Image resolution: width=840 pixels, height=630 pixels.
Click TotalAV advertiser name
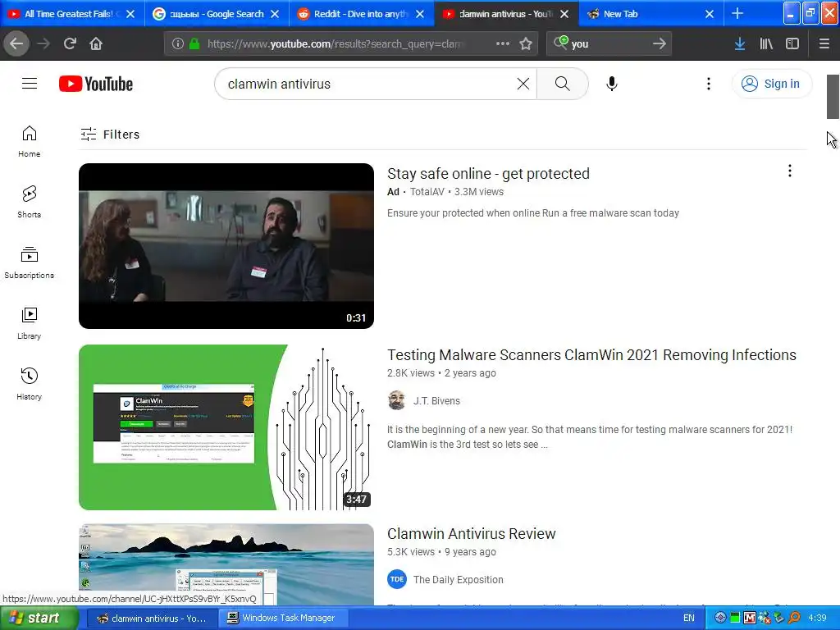(x=427, y=192)
